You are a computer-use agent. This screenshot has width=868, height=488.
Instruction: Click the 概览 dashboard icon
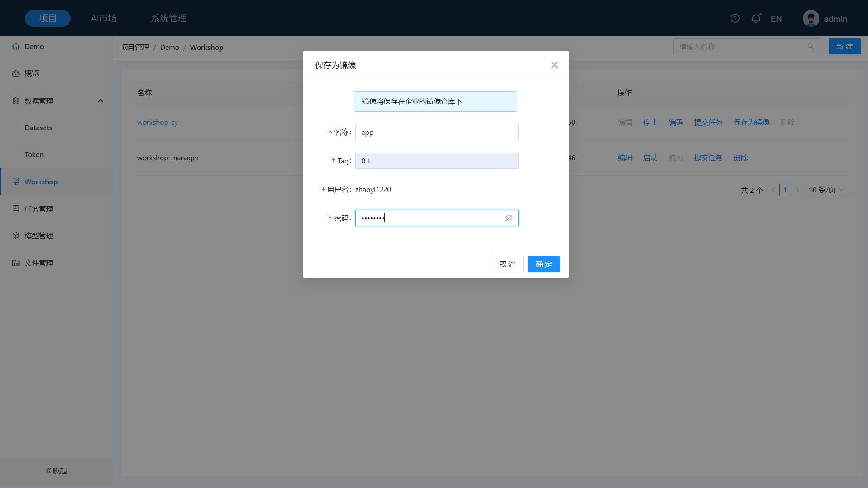click(x=16, y=74)
